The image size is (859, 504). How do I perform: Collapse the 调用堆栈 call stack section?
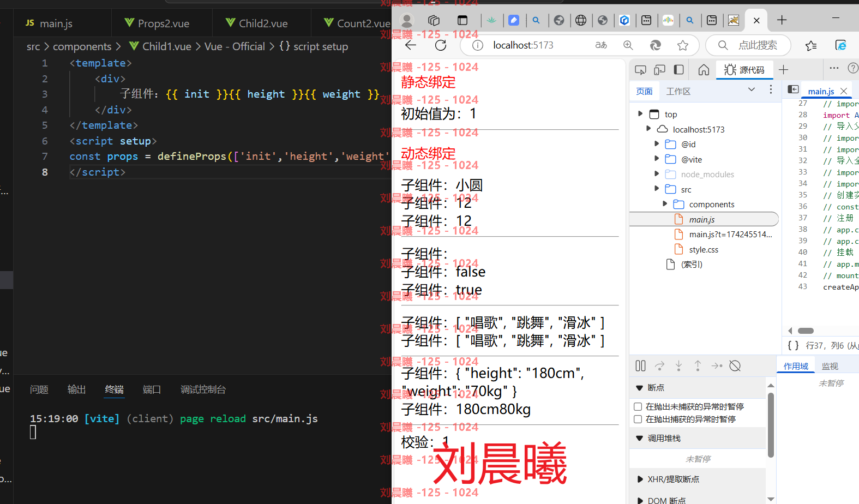[x=640, y=439]
